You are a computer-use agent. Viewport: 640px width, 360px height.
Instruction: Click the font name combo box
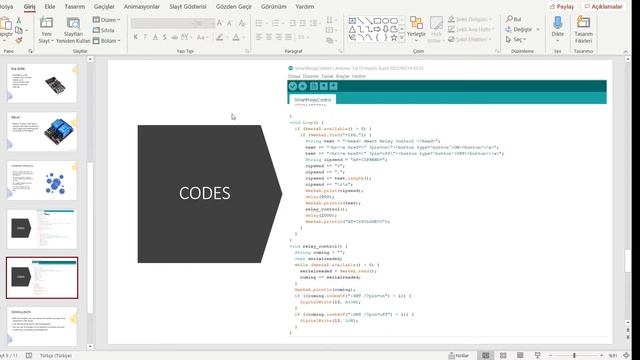point(161,23)
